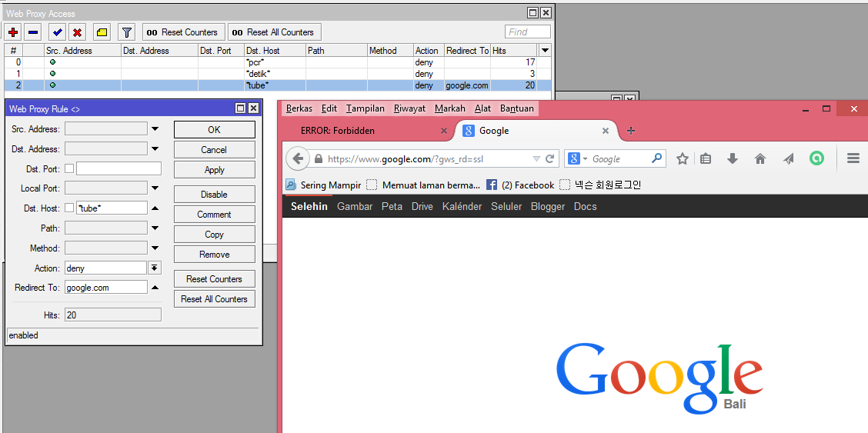Go to home page with house icon

(x=760, y=159)
